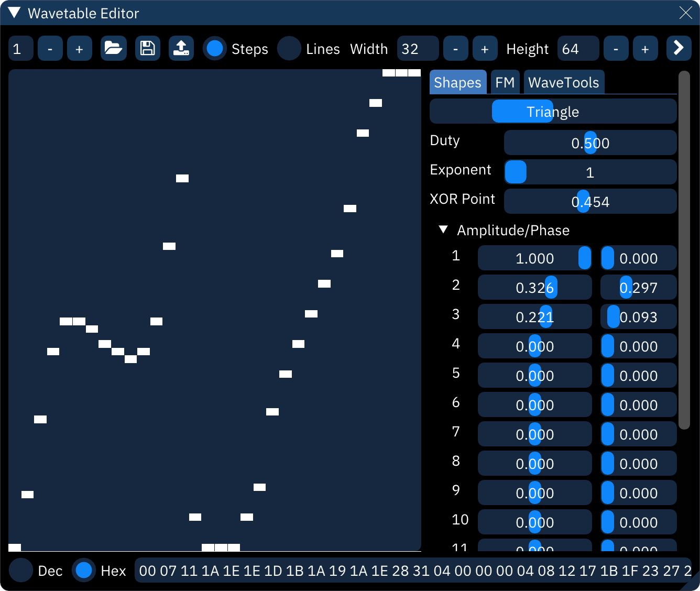
Task: Decrease wavetable width with minus button
Action: tap(455, 49)
